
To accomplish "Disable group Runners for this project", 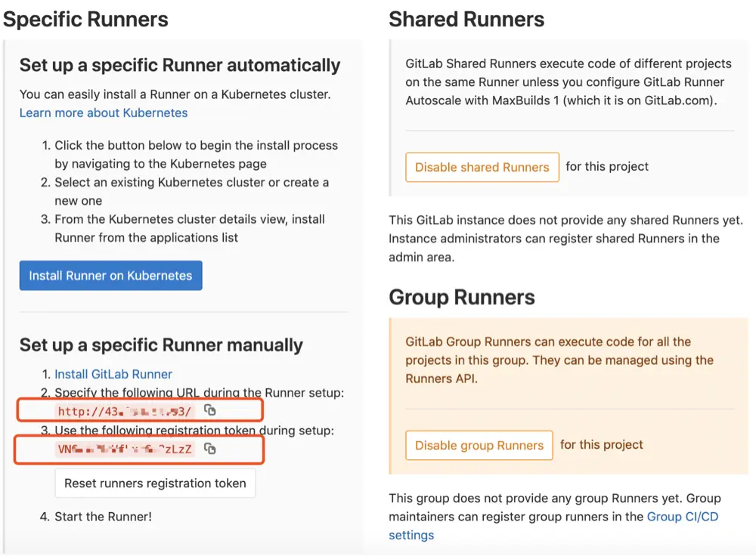I will tap(479, 446).
